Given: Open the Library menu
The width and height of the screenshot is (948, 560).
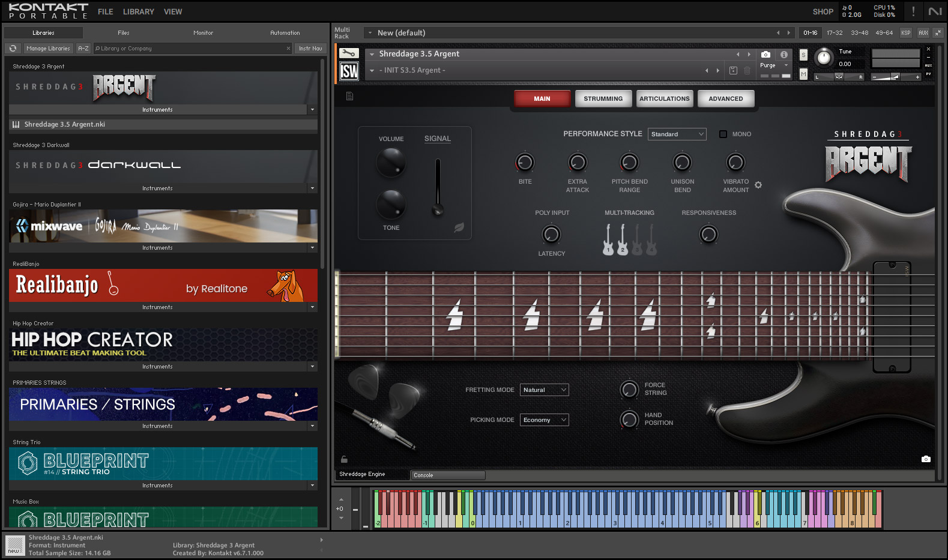Looking at the screenshot, I should pos(138,12).
